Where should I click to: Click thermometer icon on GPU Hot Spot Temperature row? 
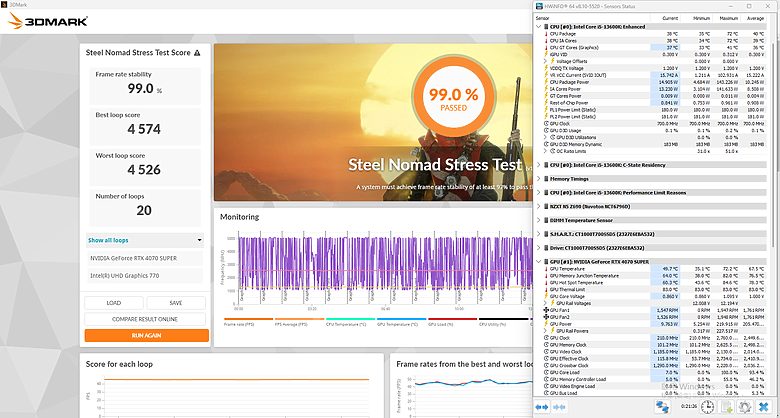[x=547, y=283]
